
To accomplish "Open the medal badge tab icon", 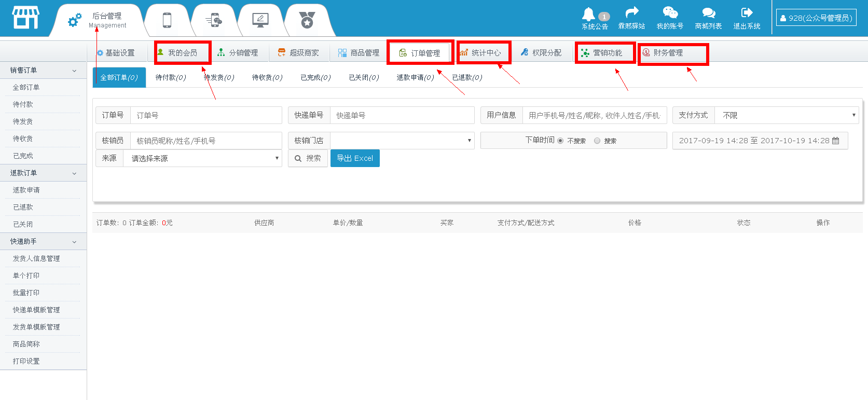I will (307, 20).
